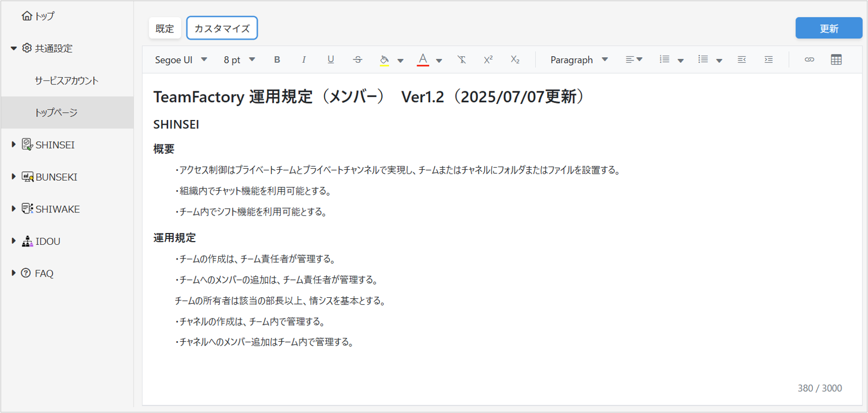This screenshot has height=413, width=868.
Task: Click the decrease indent icon
Action: [x=741, y=59]
